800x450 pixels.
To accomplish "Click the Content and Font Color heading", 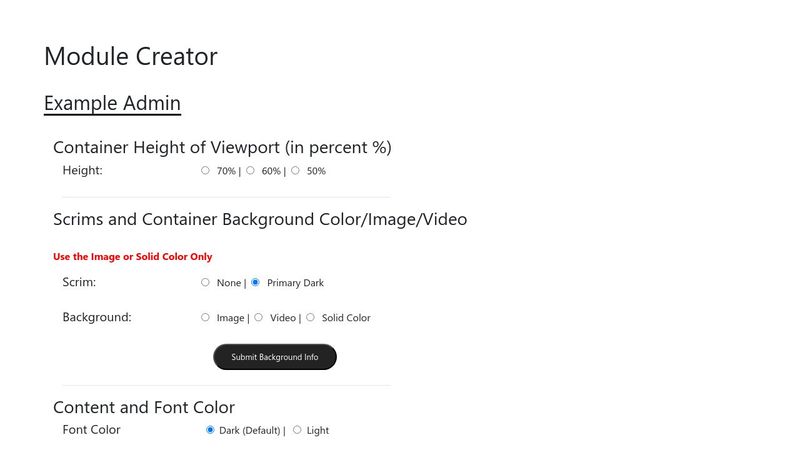I will (x=144, y=407).
